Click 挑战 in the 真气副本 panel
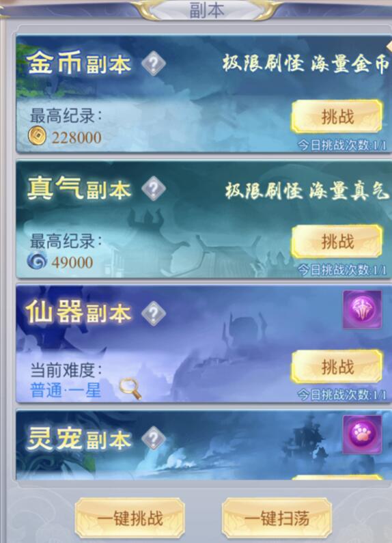392x543 pixels. coord(337,241)
